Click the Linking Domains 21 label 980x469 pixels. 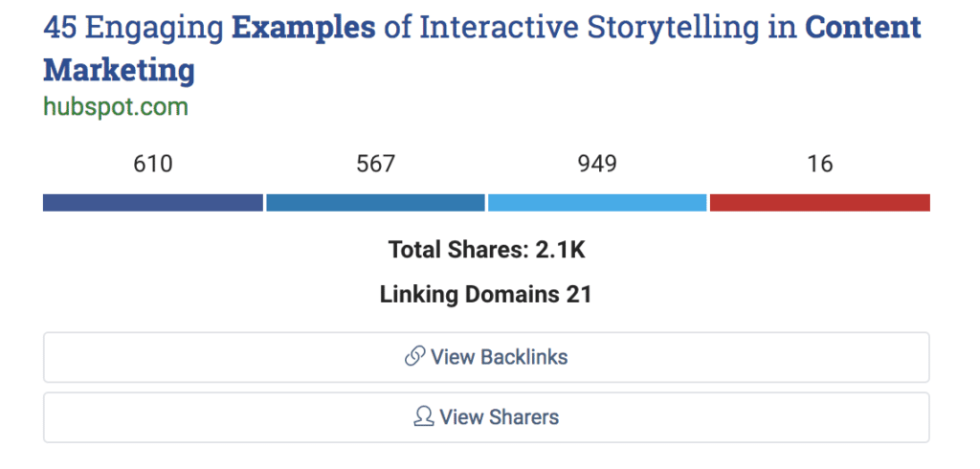coord(485,295)
